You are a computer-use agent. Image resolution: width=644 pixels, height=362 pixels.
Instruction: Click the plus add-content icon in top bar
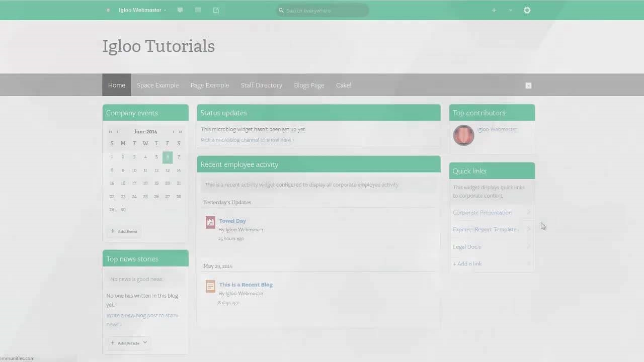pos(494,10)
